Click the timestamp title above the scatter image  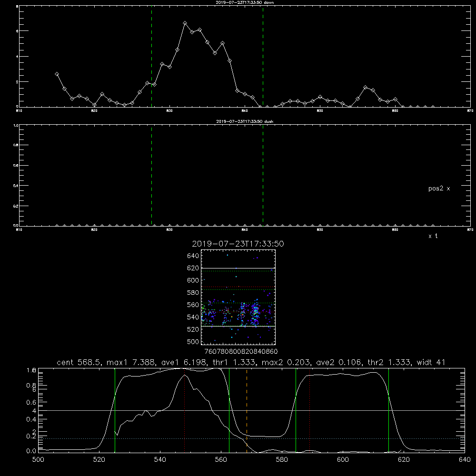click(x=238, y=244)
